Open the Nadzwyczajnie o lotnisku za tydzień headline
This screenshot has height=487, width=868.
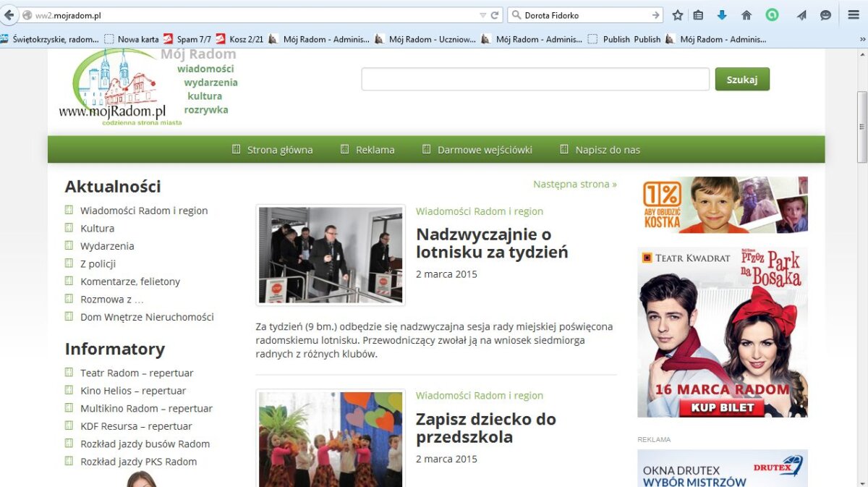492,243
